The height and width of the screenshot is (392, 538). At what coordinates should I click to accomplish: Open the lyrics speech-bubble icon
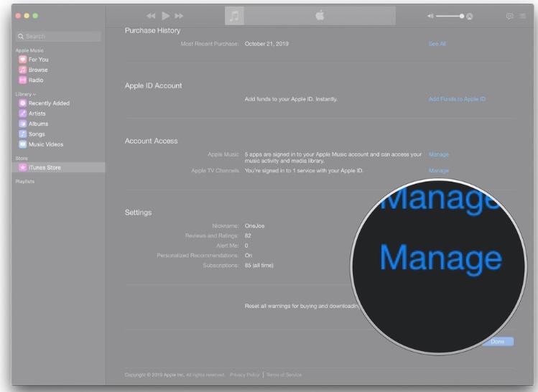tap(509, 16)
